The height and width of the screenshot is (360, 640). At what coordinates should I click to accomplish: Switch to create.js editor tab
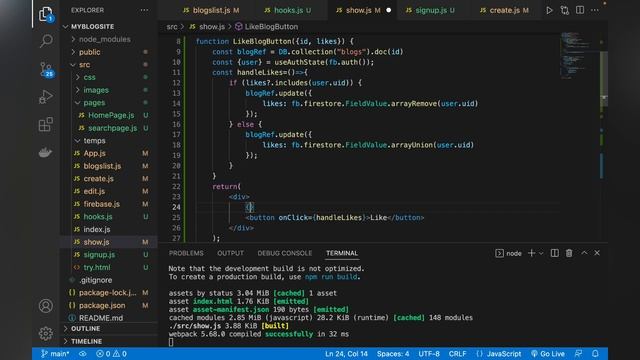(x=504, y=10)
